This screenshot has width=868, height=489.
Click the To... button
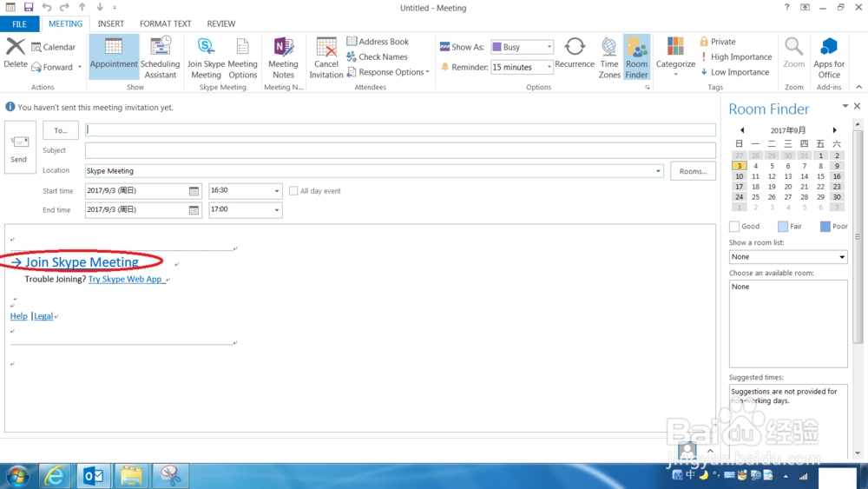point(61,130)
